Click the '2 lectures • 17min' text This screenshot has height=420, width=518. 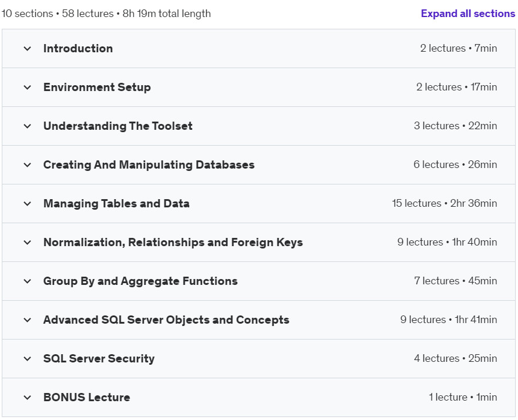pos(456,87)
